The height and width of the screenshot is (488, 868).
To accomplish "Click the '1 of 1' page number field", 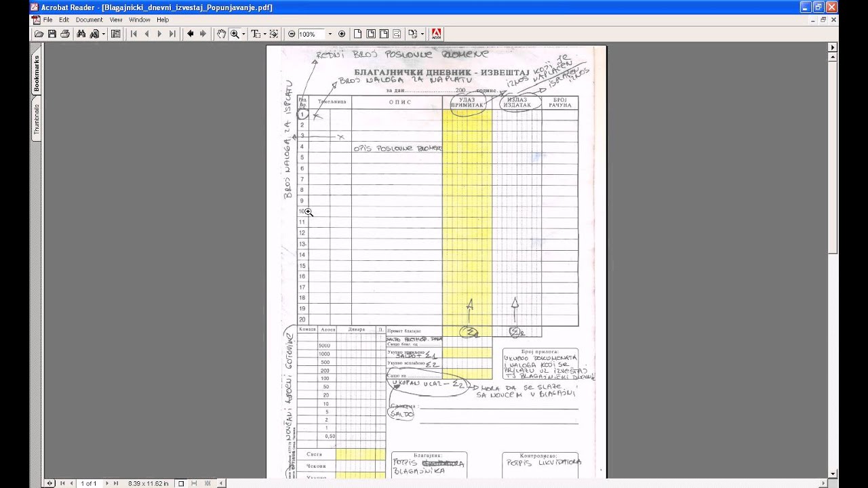I will pyautogui.click(x=89, y=483).
